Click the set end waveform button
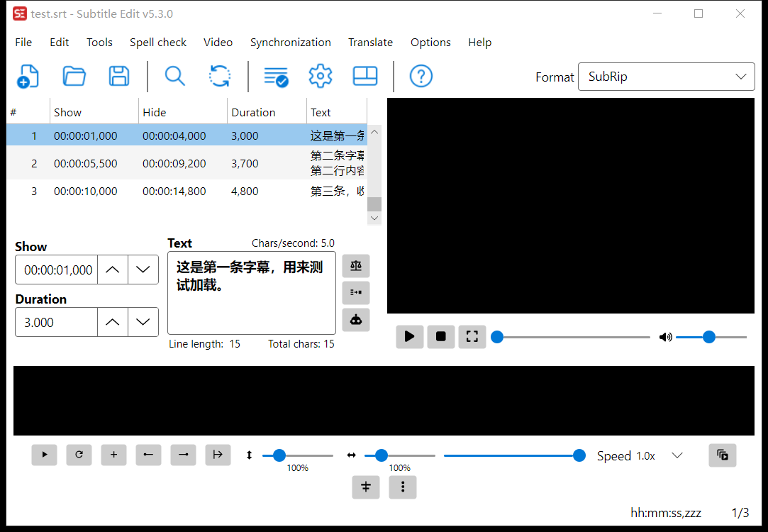 183,455
